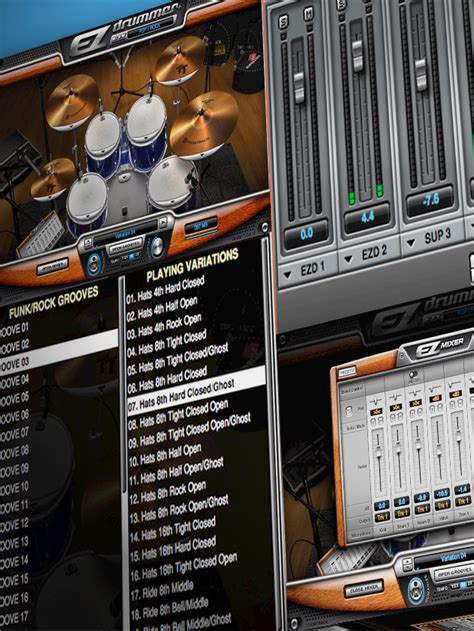This screenshot has width=474, height=631.
Task: Click the SUP 3 channel fader handle
Action: pos(421,74)
